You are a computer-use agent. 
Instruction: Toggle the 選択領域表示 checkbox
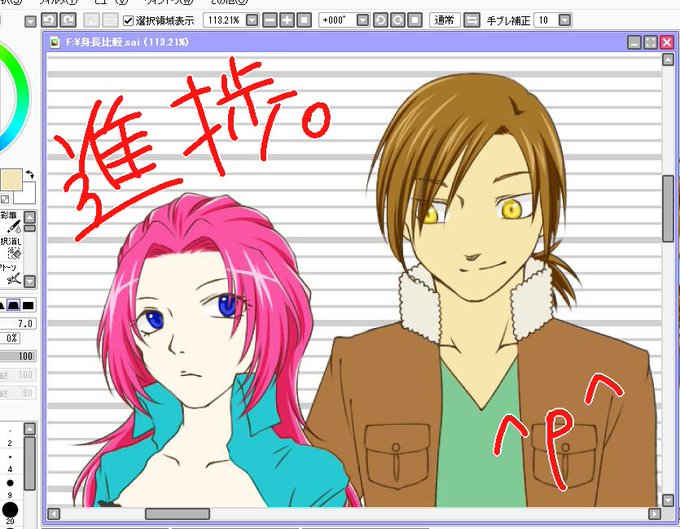point(128,20)
